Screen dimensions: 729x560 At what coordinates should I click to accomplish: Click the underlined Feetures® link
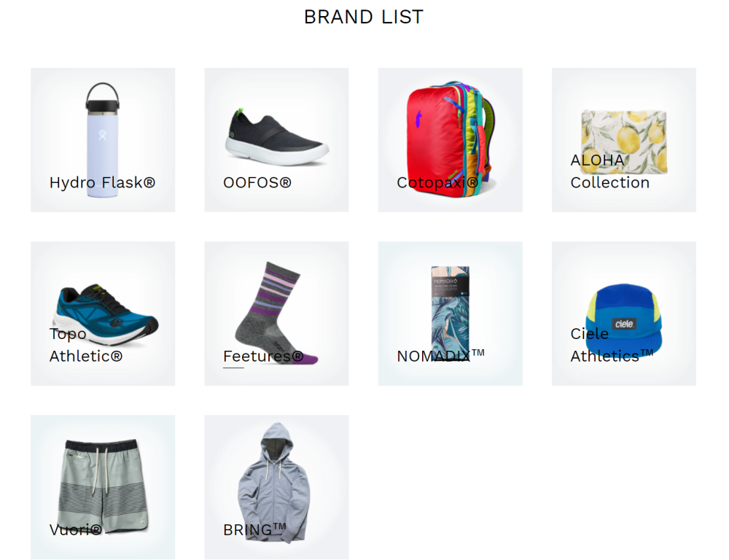coord(263,357)
